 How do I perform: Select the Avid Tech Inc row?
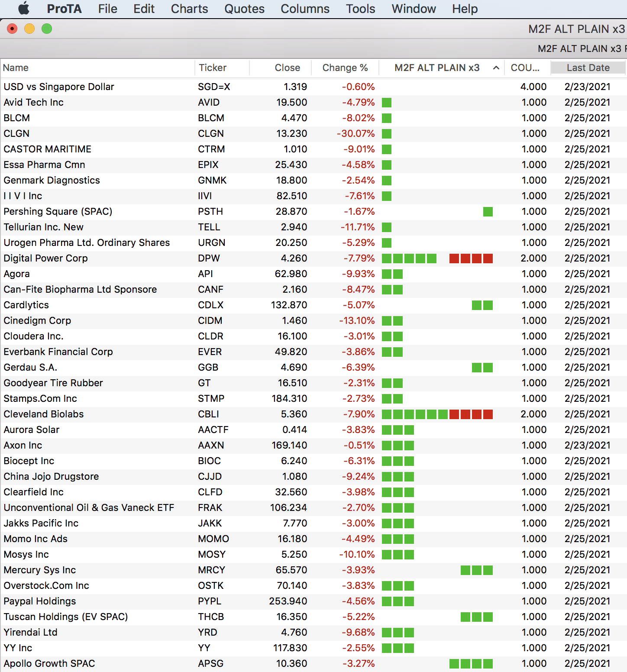[313, 103]
